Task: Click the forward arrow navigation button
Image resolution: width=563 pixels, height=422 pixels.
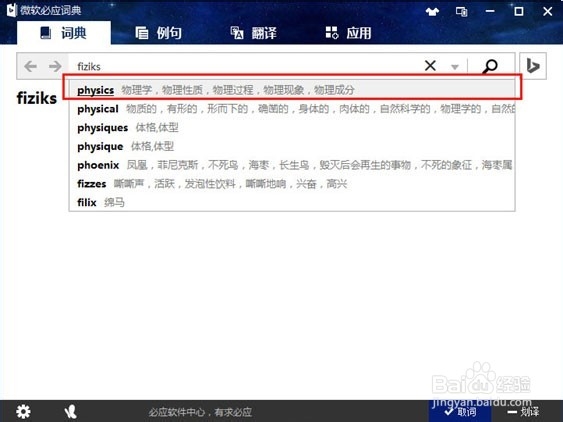Action: click(55, 66)
